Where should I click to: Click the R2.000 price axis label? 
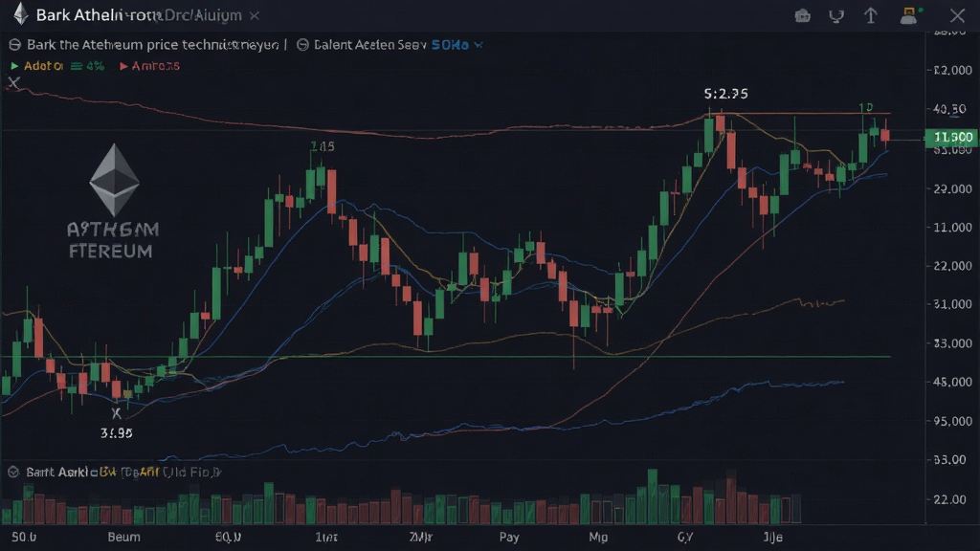[x=952, y=70]
